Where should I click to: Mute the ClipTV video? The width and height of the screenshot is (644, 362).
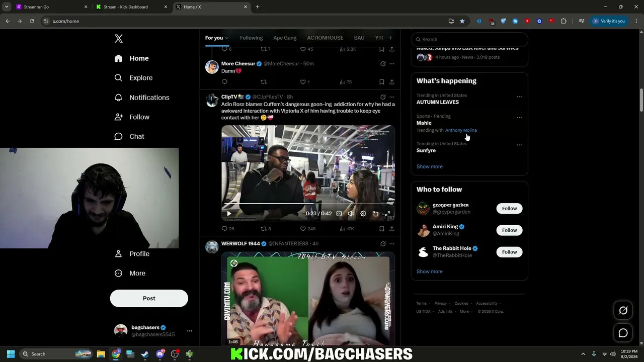point(351,214)
